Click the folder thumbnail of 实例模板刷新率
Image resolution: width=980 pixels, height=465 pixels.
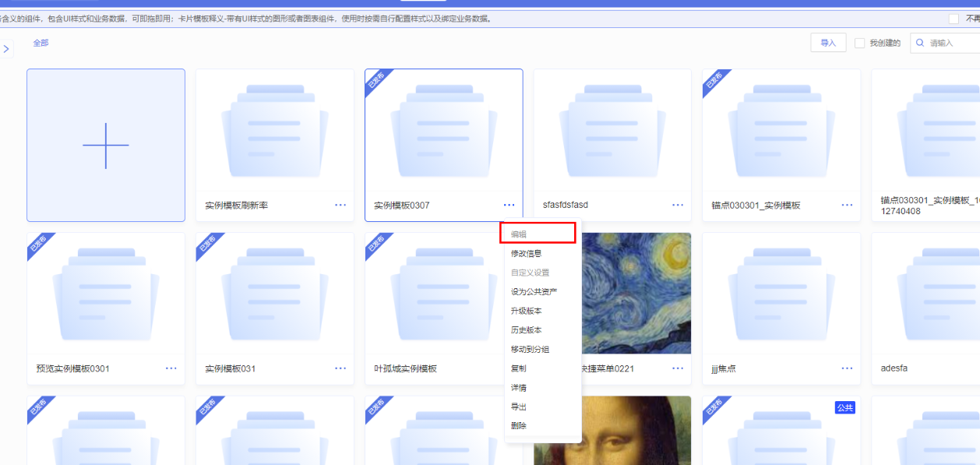(x=275, y=131)
